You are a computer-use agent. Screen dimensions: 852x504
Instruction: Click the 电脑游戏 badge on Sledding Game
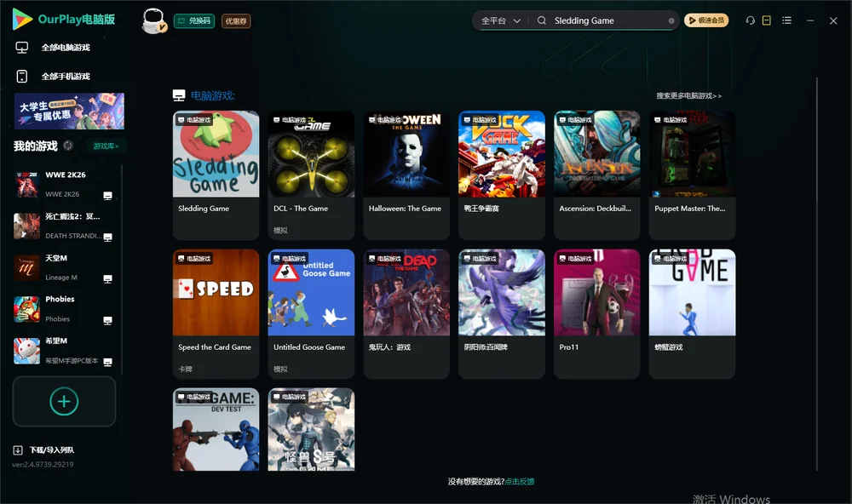(x=194, y=120)
